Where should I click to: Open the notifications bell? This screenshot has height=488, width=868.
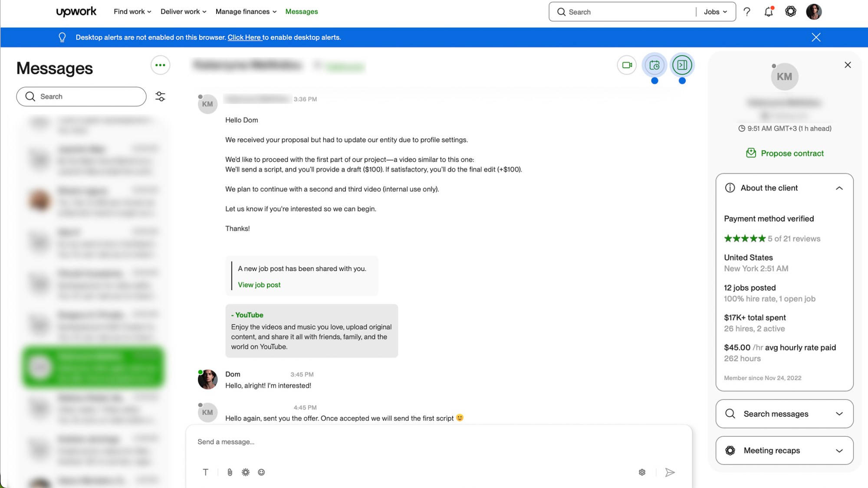[769, 12]
